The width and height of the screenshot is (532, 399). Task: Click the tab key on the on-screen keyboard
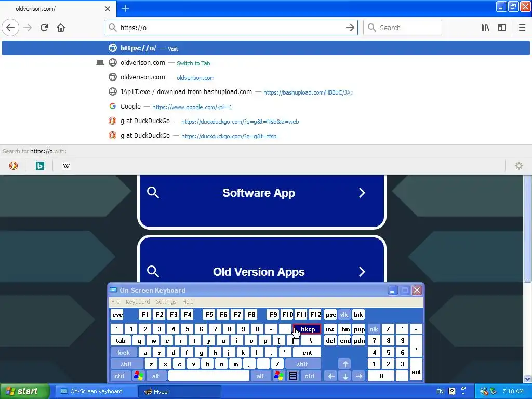(121, 341)
